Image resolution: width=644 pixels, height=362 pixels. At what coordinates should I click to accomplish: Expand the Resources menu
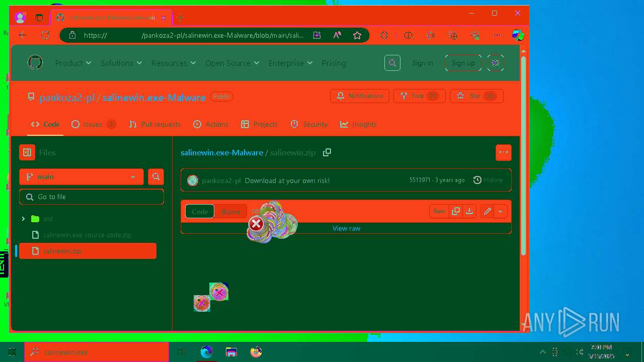pyautogui.click(x=174, y=63)
